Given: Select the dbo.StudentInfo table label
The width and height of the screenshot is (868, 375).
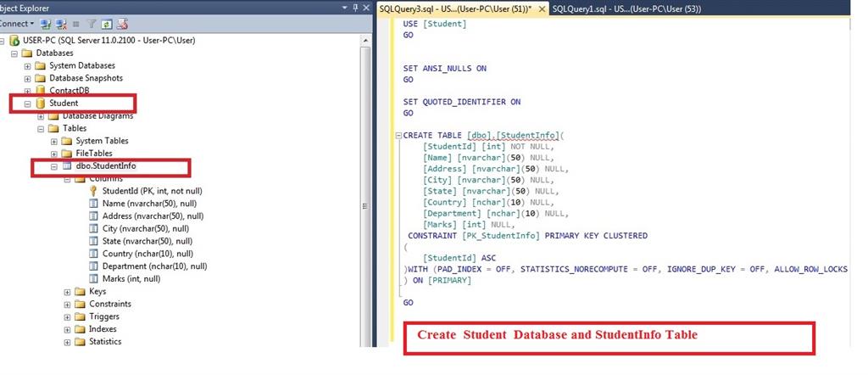Looking at the screenshot, I should pos(106,165).
